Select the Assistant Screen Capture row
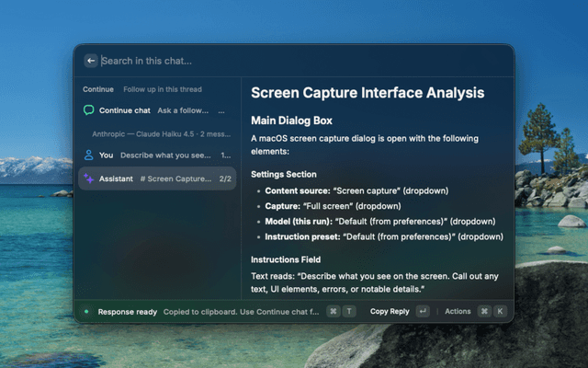The width and height of the screenshot is (588, 368). point(157,178)
